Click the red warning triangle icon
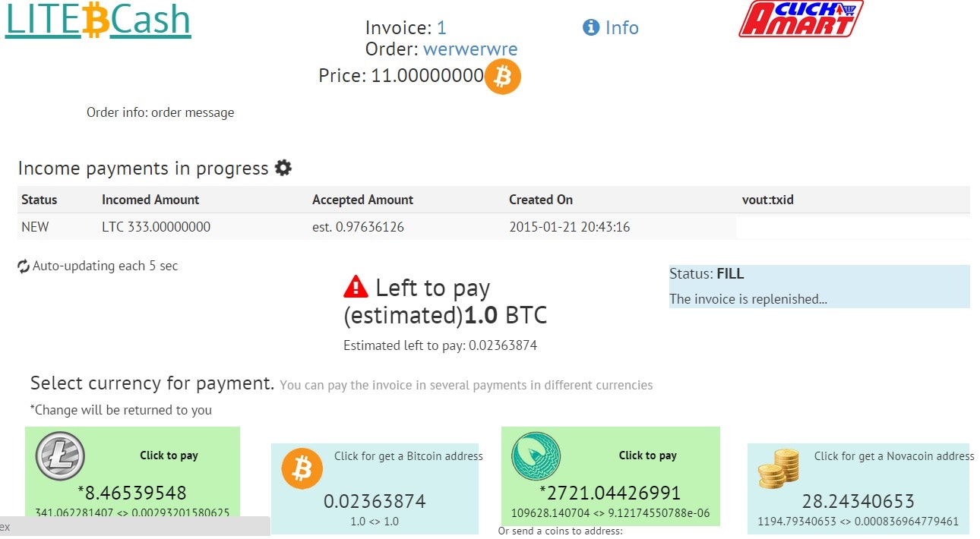 pyautogui.click(x=356, y=287)
